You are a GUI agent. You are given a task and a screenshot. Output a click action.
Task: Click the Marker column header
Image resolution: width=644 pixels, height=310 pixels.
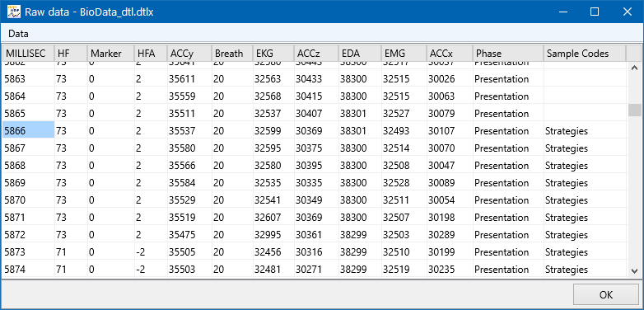pos(111,54)
